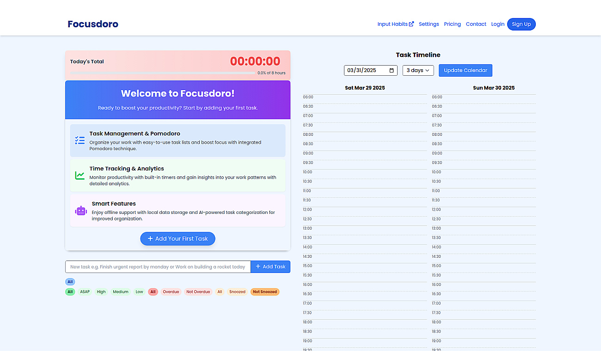This screenshot has height=364, width=601.
Task: Click the Focusdoro logo
Action: (93, 24)
